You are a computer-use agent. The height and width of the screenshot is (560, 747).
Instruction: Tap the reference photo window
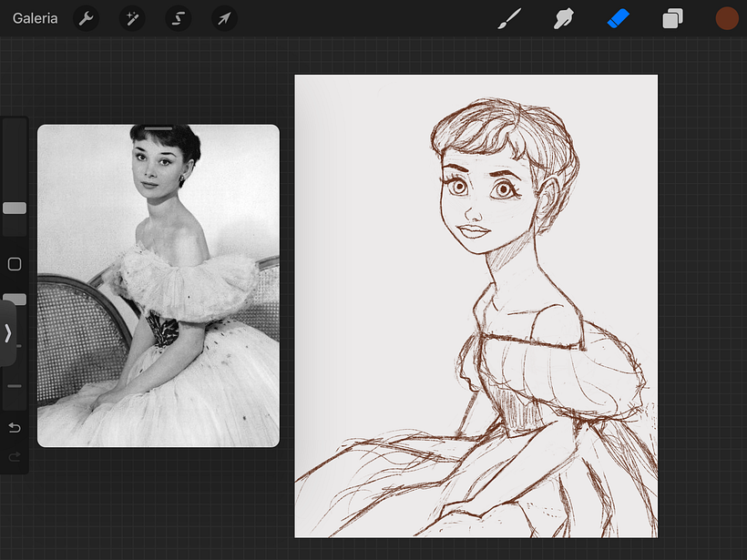(x=159, y=286)
